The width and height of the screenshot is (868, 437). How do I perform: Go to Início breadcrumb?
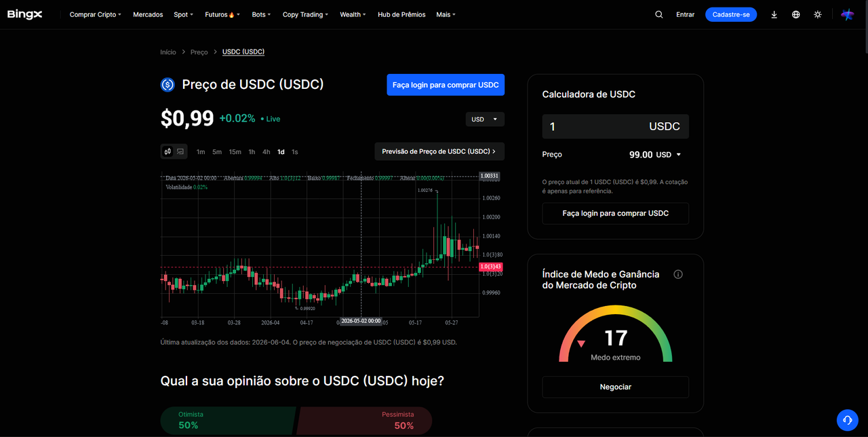coord(168,52)
